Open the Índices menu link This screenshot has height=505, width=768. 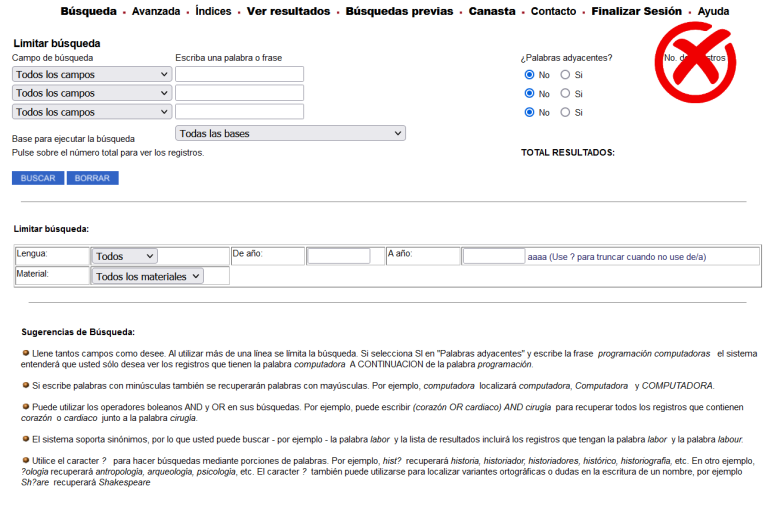(x=213, y=11)
